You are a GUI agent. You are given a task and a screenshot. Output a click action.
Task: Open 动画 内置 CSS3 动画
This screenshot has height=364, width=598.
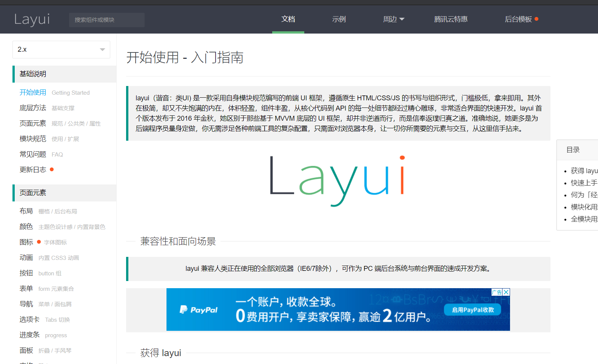49,258
